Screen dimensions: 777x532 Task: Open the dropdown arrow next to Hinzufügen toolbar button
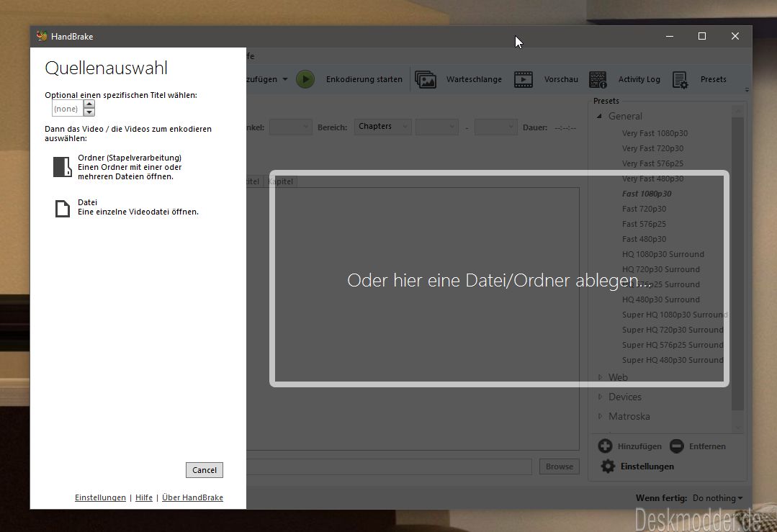click(x=285, y=79)
